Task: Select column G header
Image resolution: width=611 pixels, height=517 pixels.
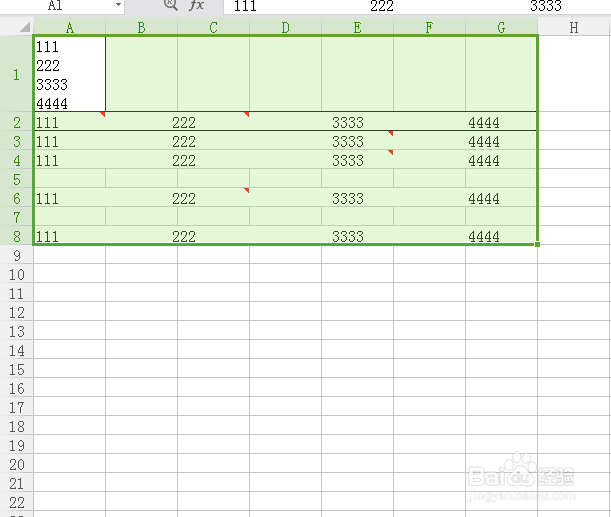Action: (x=502, y=27)
